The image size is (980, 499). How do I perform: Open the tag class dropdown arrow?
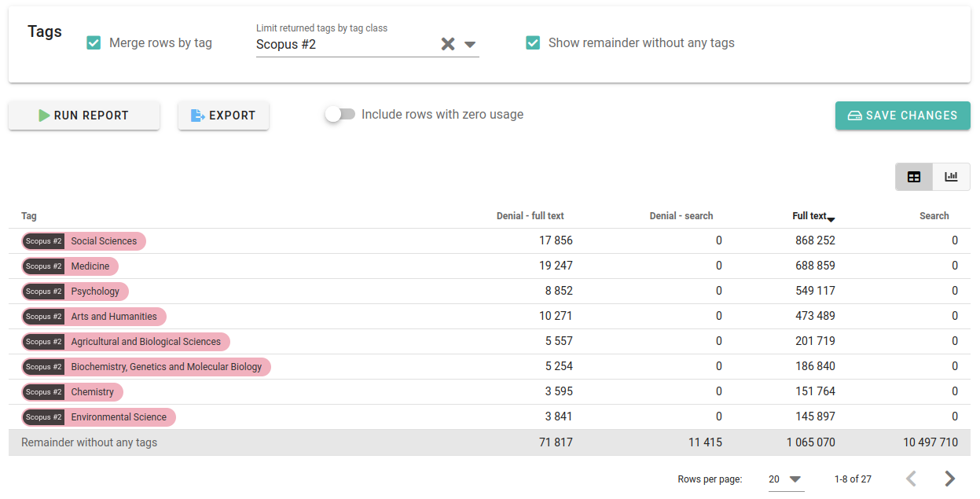[x=470, y=45]
